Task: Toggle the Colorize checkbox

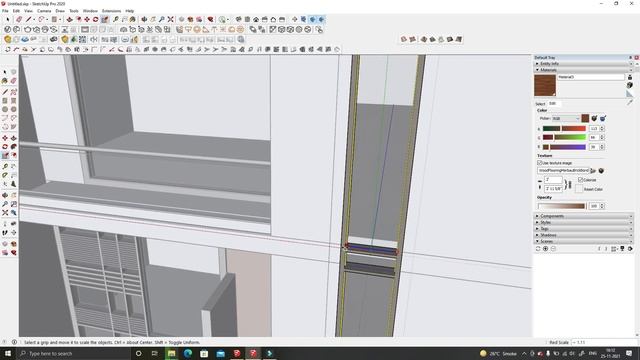Action: point(580,180)
